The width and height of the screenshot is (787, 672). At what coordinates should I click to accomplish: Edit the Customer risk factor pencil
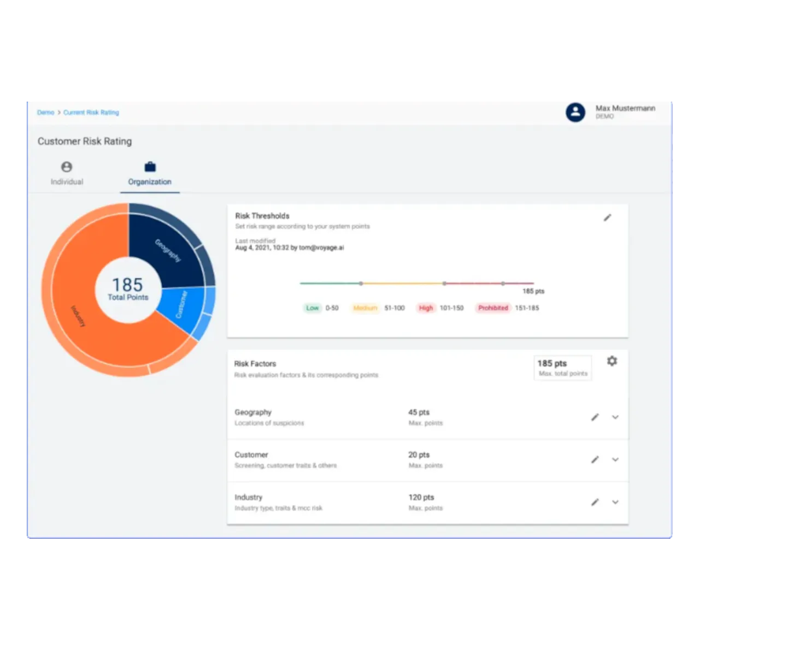595,459
